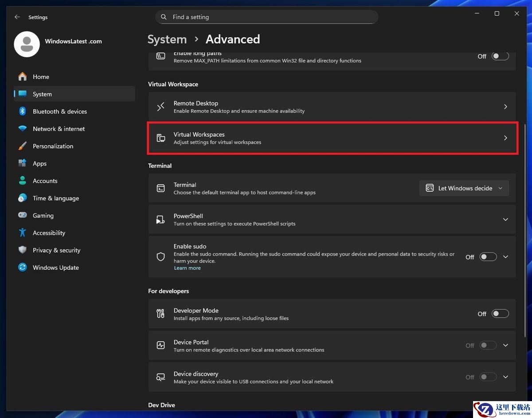
Task: Go to Gaming settings page
Action: pos(43,216)
